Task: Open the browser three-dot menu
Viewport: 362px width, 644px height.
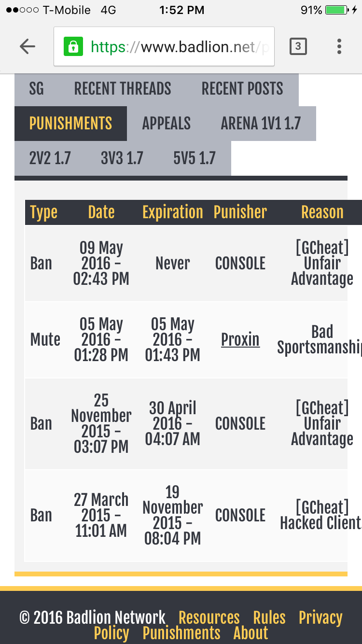Action: coord(339,46)
